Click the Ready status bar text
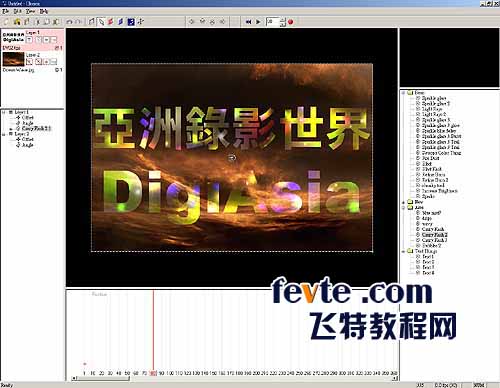Screen dimensions: 500x388 point(7,385)
